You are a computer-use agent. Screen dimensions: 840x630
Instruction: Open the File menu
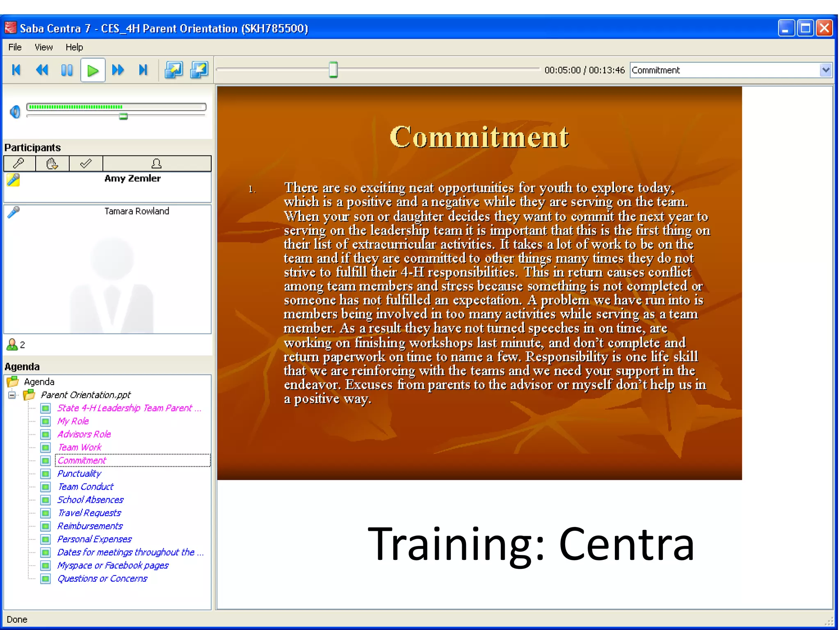click(15, 47)
